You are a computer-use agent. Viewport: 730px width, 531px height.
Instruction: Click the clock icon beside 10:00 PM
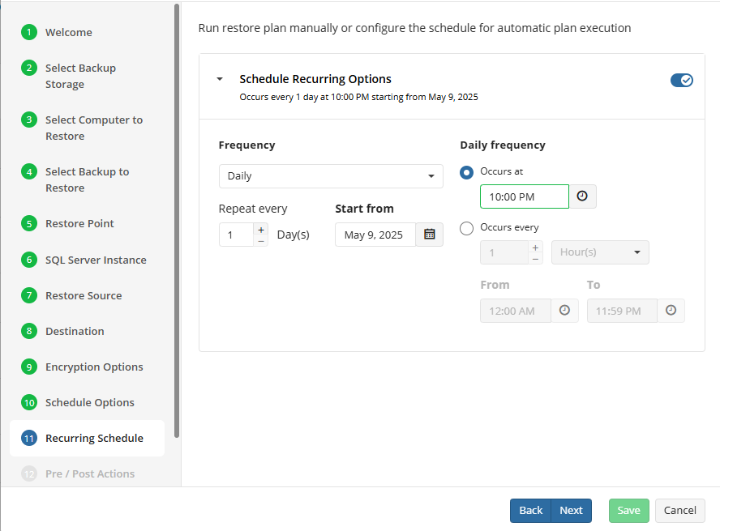(x=582, y=197)
